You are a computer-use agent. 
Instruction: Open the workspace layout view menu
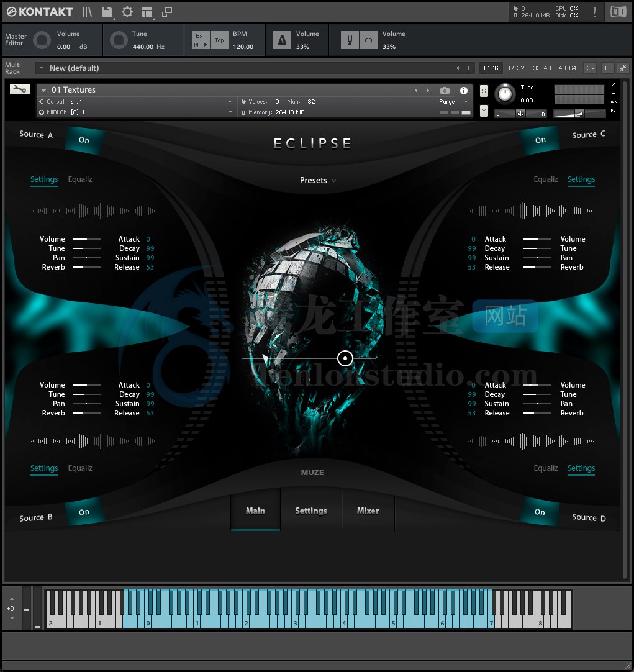pos(147,12)
